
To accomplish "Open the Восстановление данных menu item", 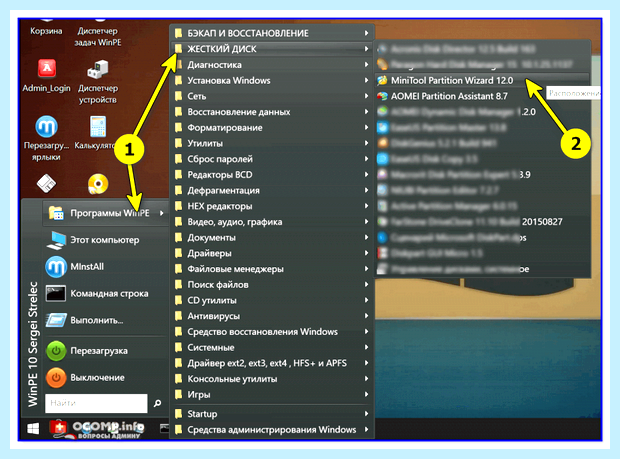I will click(x=272, y=112).
